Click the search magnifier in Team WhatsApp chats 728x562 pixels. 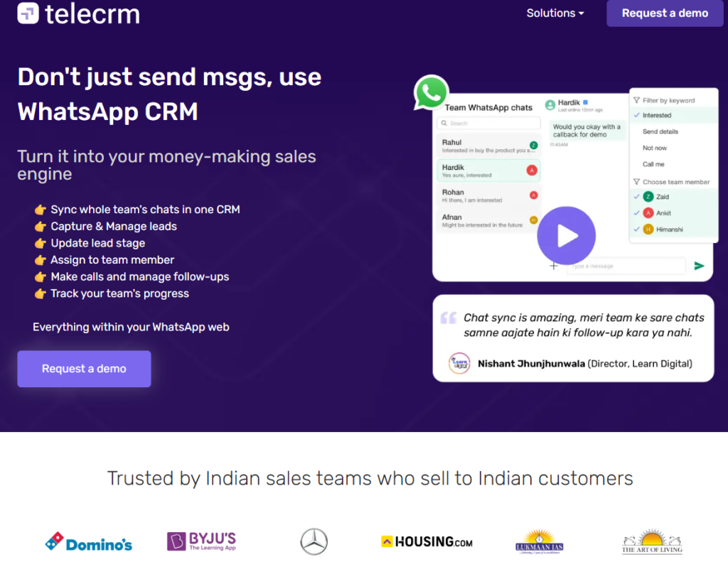coord(444,123)
